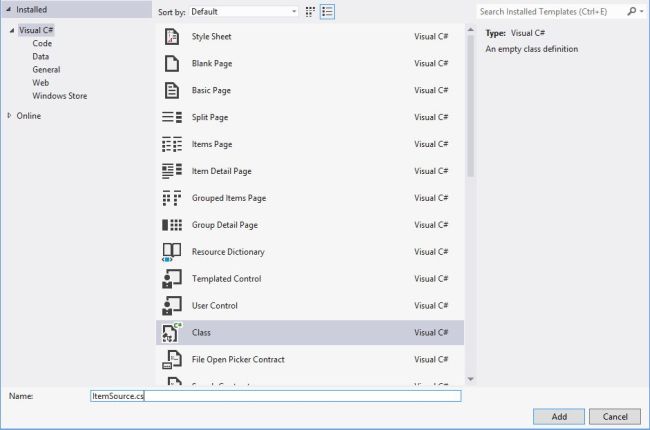Click the search magnifier icon
The image size is (650, 430).
point(631,11)
